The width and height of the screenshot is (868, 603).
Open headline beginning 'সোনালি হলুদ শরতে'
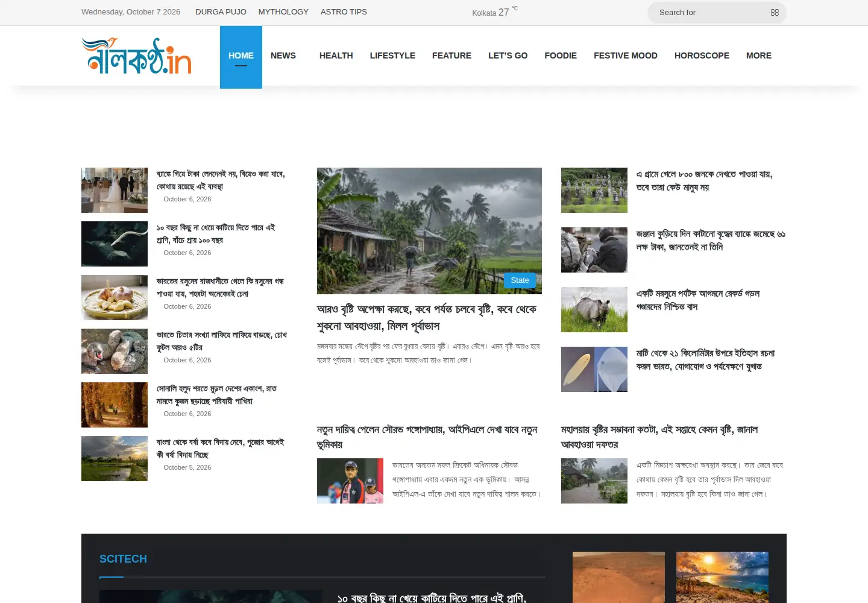(x=216, y=395)
